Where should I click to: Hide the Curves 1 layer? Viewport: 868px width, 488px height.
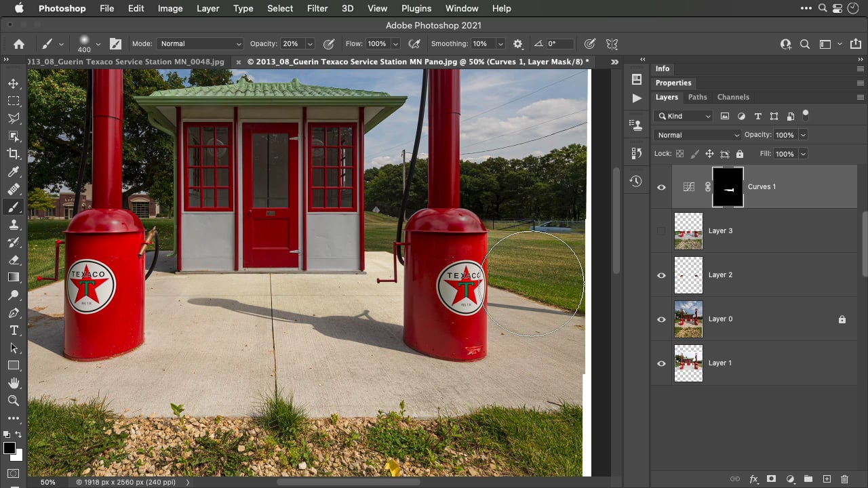coord(661,187)
